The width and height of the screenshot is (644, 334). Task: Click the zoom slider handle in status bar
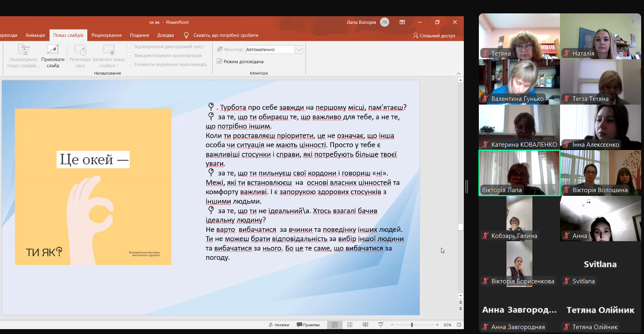(412, 325)
